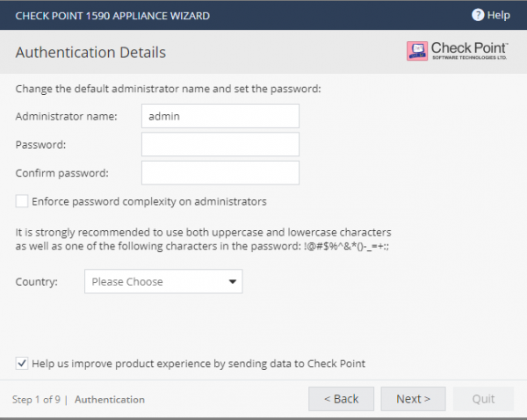Screen dimensions: 527x420
Task: Uncheck Help us improve product experience
Action: pos(22,363)
